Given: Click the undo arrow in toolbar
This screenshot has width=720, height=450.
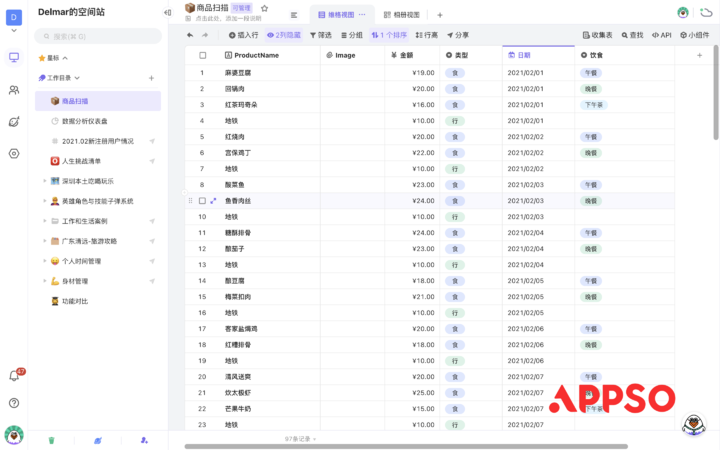Looking at the screenshot, I should 190,35.
